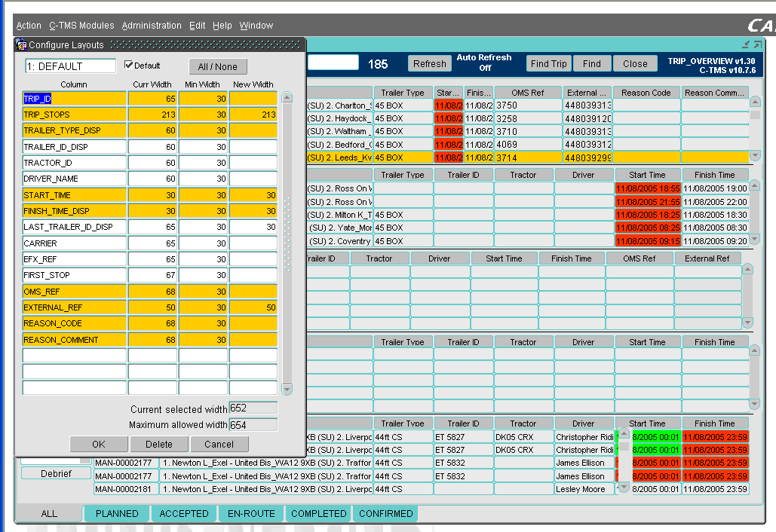Click the Maximum allowed width field
776x532 pixels.
[253, 425]
